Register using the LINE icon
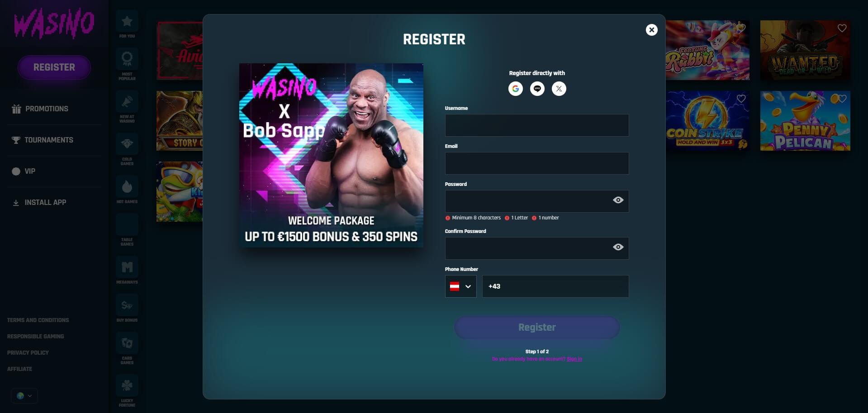 tap(537, 89)
